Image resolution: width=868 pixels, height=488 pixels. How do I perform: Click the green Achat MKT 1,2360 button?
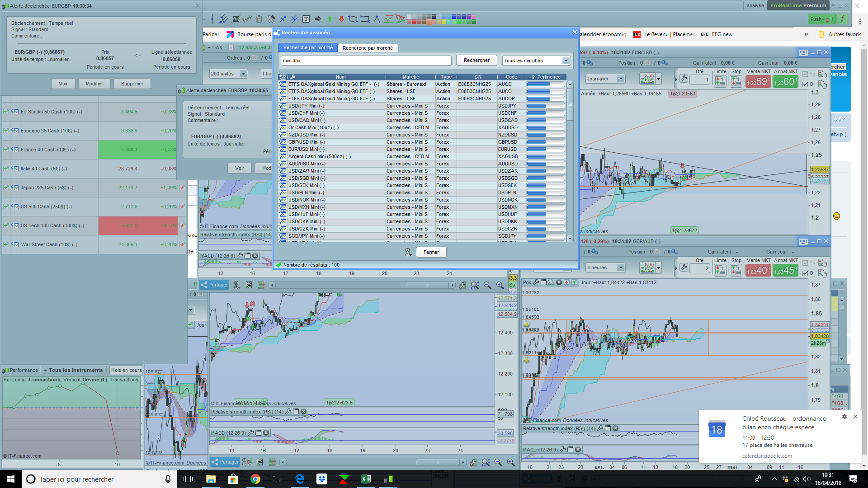tap(785, 81)
